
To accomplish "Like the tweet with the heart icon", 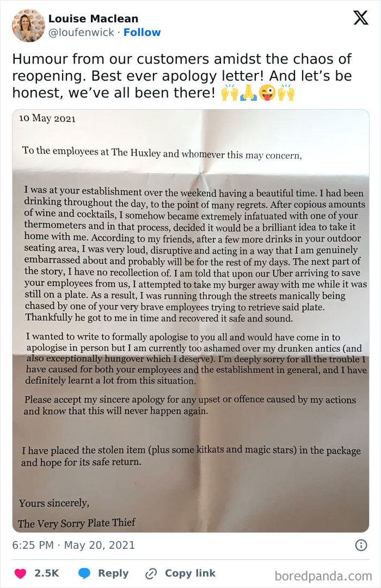I will coord(20,573).
